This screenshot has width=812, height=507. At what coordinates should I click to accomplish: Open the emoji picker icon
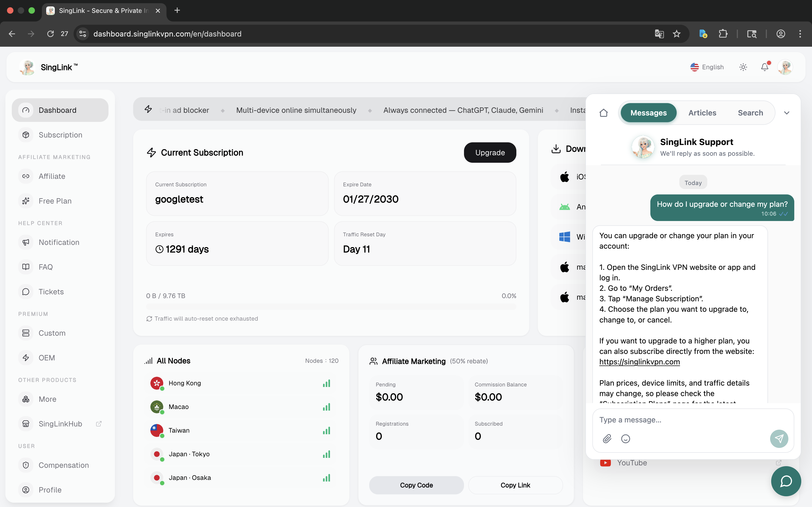pyautogui.click(x=626, y=439)
